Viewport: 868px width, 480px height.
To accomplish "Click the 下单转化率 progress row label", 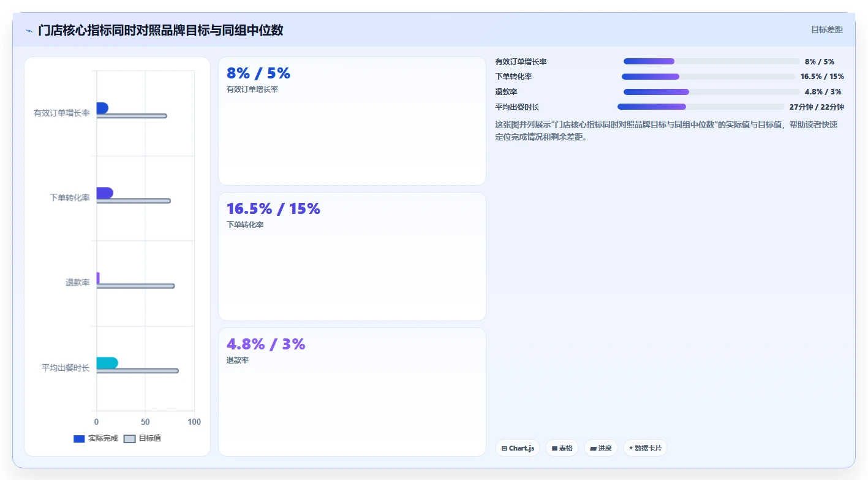I will tap(514, 77).
